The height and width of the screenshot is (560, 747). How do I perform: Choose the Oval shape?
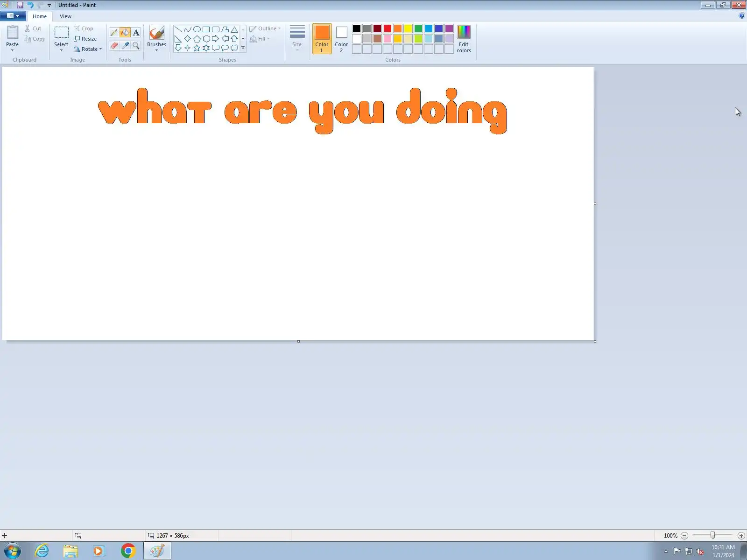197,29
